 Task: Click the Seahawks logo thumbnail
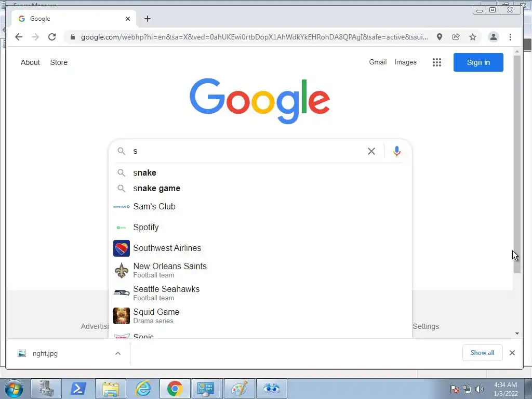click(x=122, y=293)
